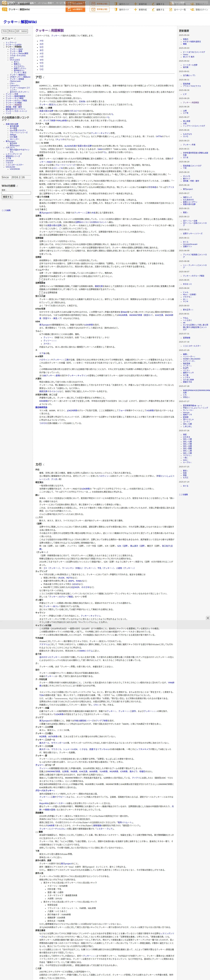Open 編集者向けガイドライン in the sidebar

point(16,109)
